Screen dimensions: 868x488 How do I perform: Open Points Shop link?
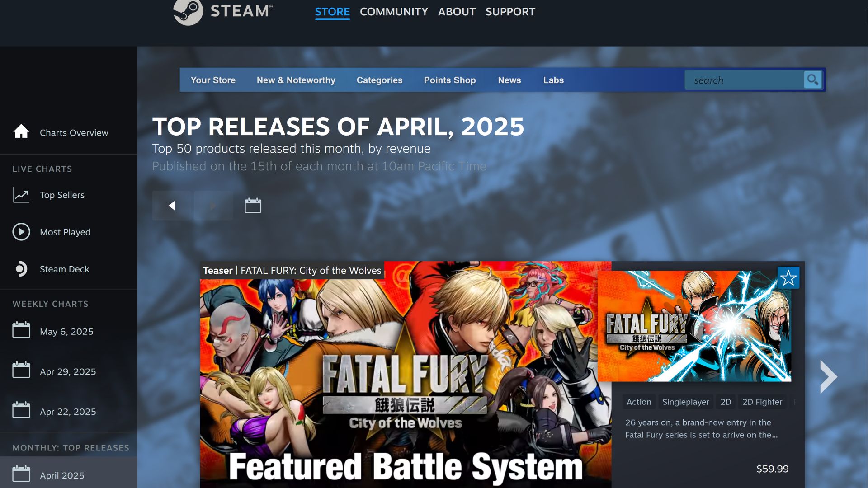pyautogui.click(x=449, y=80)
